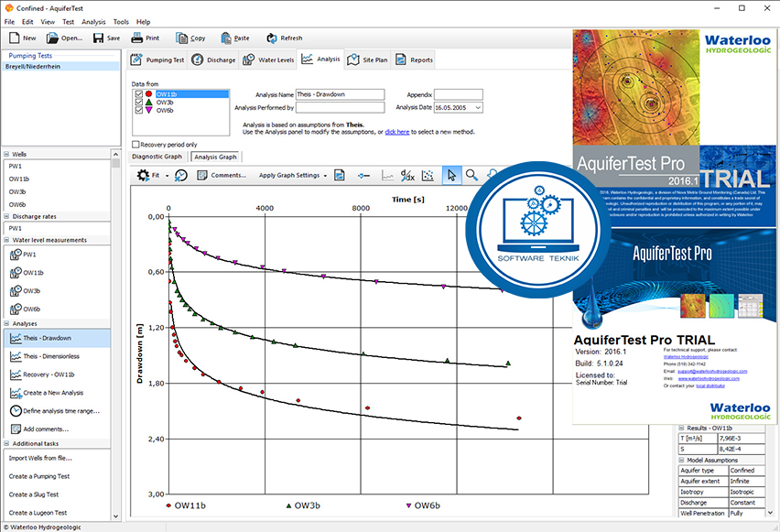Collapse the Additional tasks section
This screenshot has height=532, width=780.
point(6,443)
